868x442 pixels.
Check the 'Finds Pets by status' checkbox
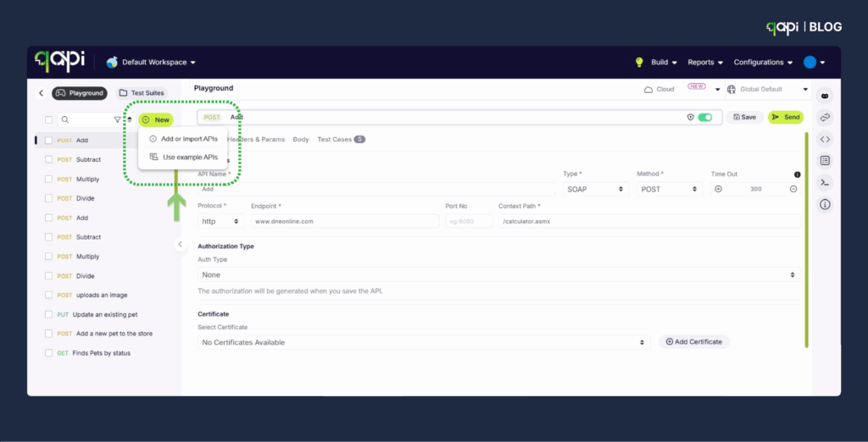48,353
